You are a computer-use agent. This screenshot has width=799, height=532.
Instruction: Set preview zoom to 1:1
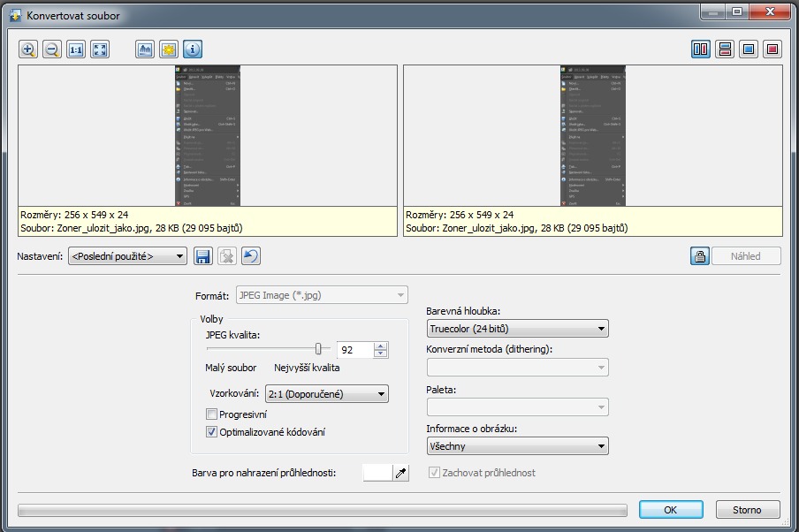tap(76, 49)
